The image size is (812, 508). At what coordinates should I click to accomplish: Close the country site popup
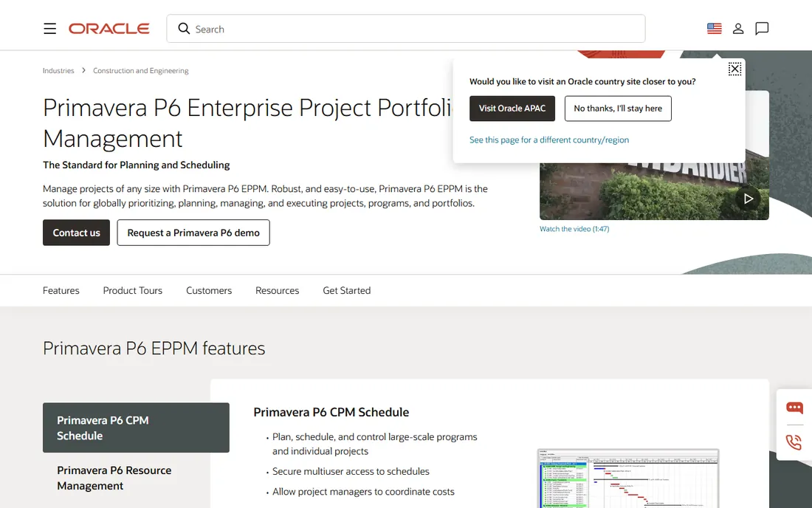coord(734,69)
